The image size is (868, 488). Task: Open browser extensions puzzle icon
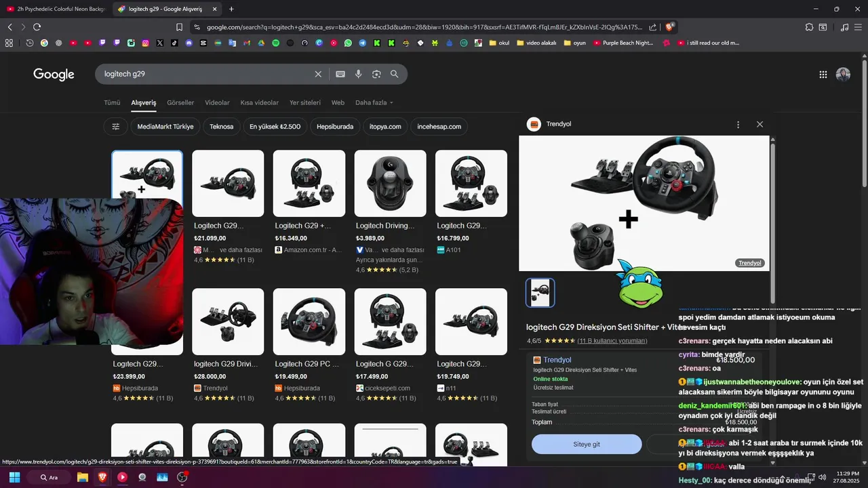[809, 27]
